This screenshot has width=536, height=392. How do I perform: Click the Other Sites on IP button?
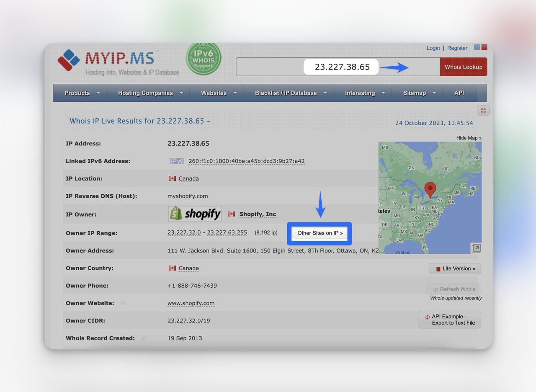click(320, 233)
